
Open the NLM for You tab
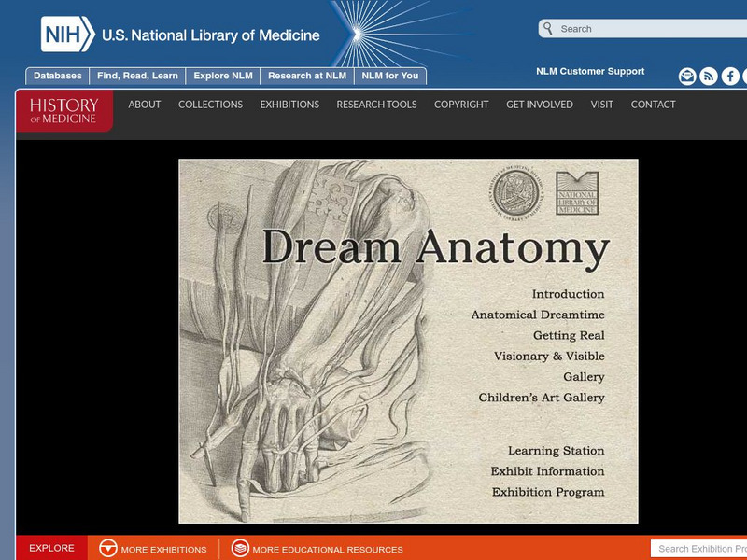click(390, 77)
